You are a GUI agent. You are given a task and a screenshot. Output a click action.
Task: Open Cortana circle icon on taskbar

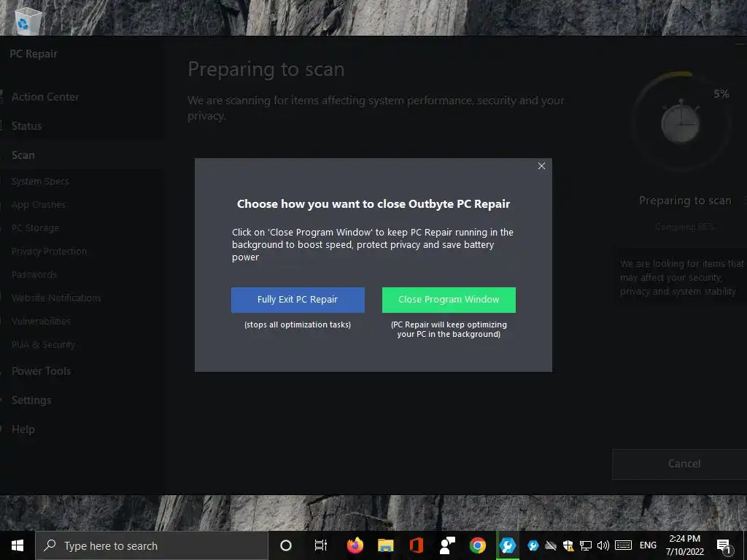pos(286,545)
